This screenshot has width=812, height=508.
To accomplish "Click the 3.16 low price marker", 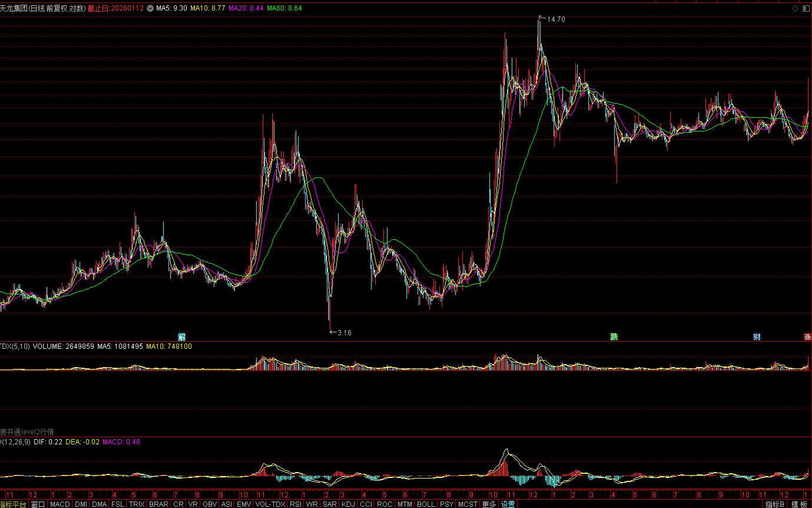I will coord(342,333).
